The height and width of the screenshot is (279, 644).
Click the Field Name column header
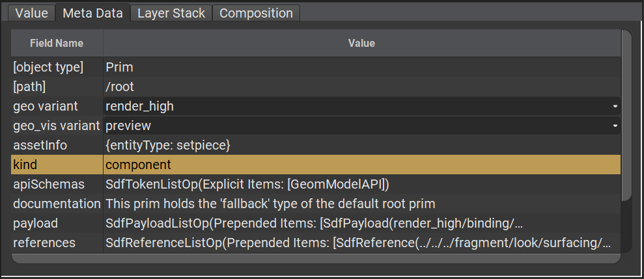pos(57,44)
